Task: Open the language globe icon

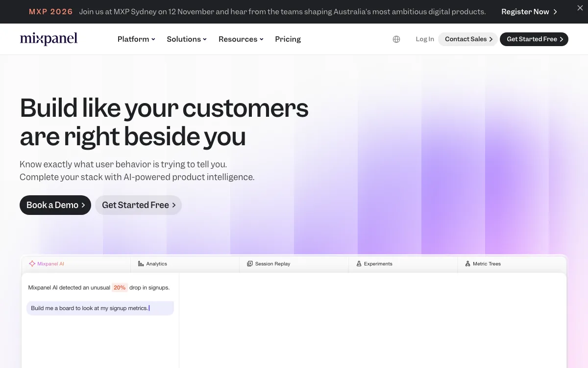Action: pyautogui.click(x=396, y=39)
